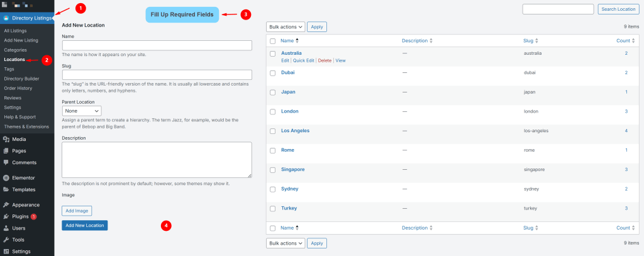Check the Japan row checkbox
This screenshot has height=256, width=644.
coord(273,92)
